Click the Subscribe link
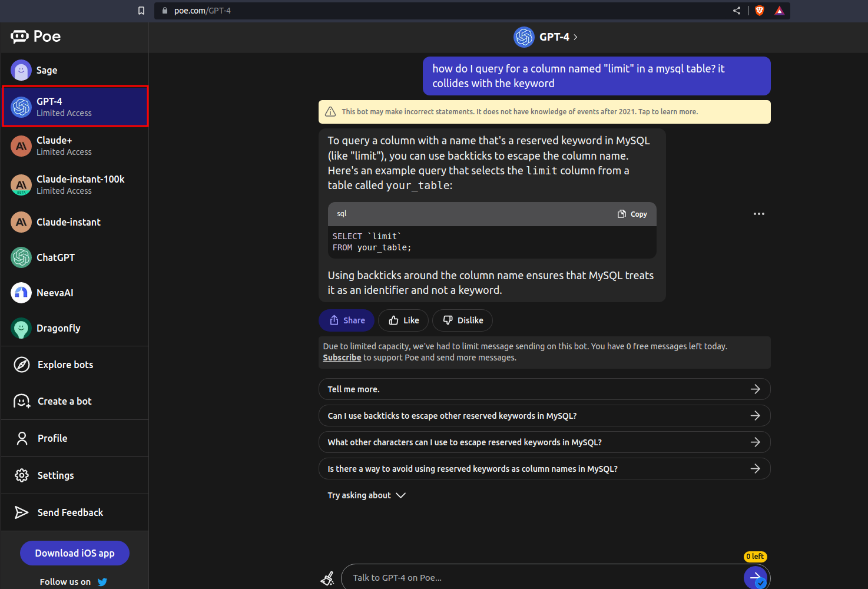This screenshot has height=589, width=868. [x=342, y=358]
